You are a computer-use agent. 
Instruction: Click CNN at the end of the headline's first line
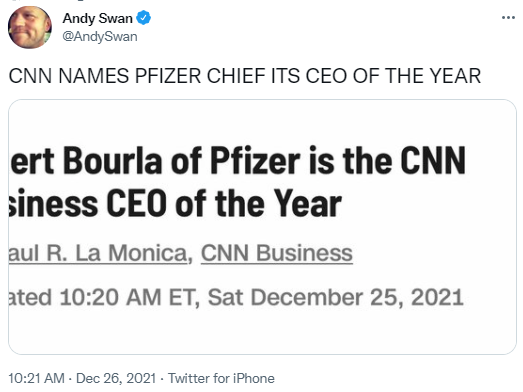(433, 161)
